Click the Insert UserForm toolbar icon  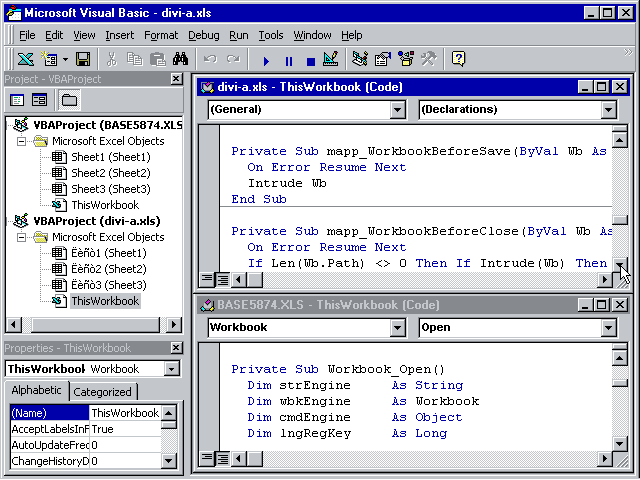click(49, 59)
